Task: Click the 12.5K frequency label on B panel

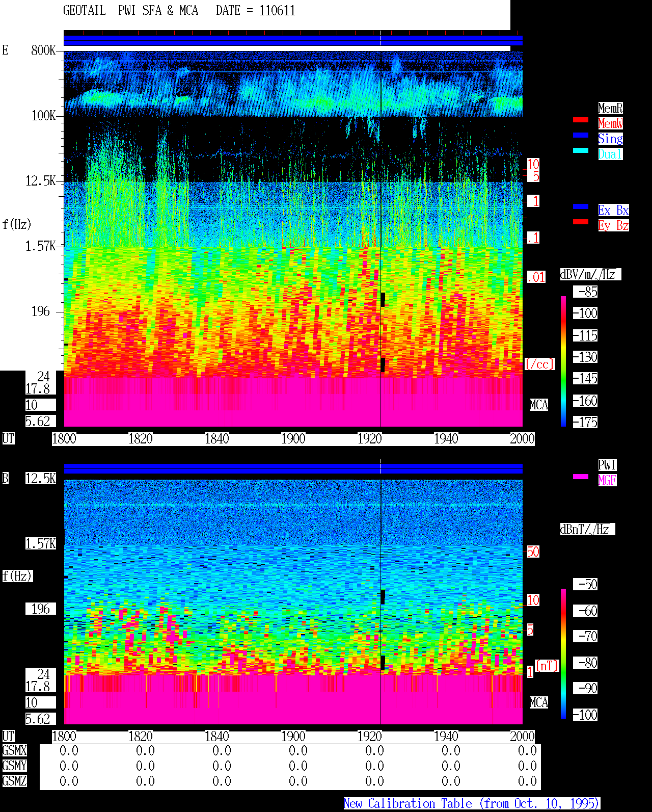Action: (x=41, y=478)
